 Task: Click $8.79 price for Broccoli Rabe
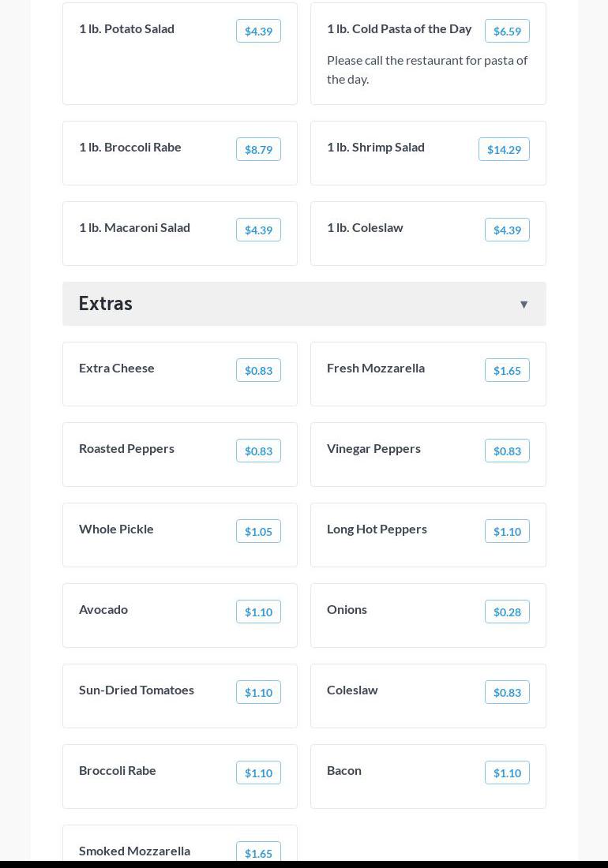(258, 149)
